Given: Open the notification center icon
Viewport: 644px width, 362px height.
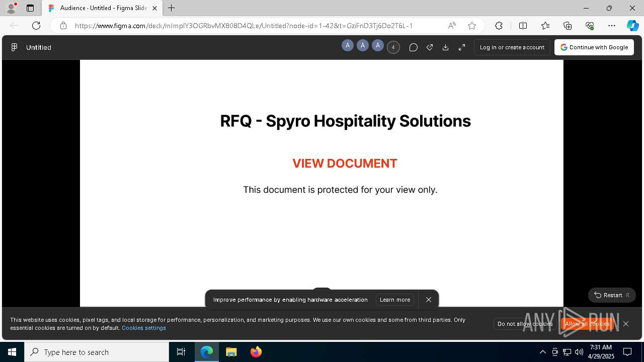Looking at the screenshot, I should 627,352.
